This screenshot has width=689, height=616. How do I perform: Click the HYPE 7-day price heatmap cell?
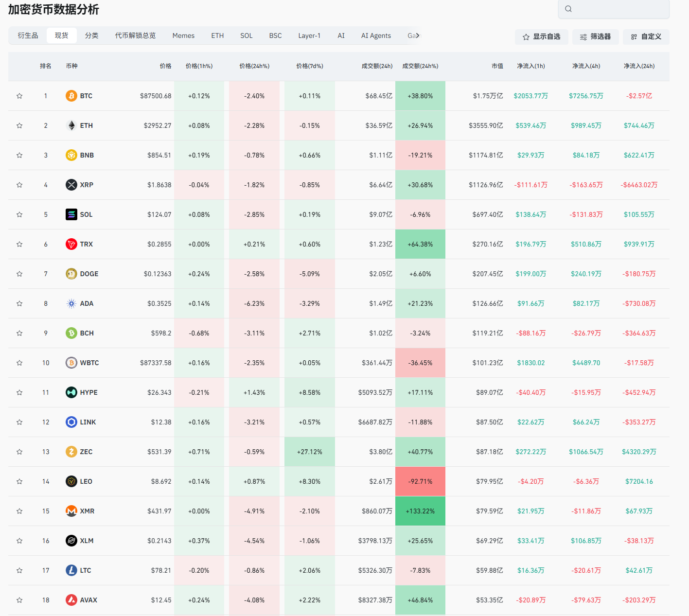(310, 392)
